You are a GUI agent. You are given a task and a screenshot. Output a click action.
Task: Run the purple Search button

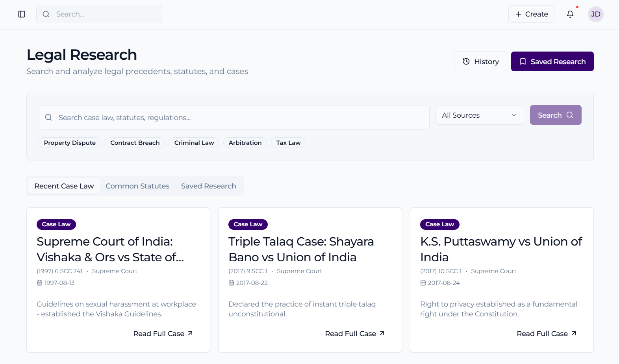tap(555, 115)
